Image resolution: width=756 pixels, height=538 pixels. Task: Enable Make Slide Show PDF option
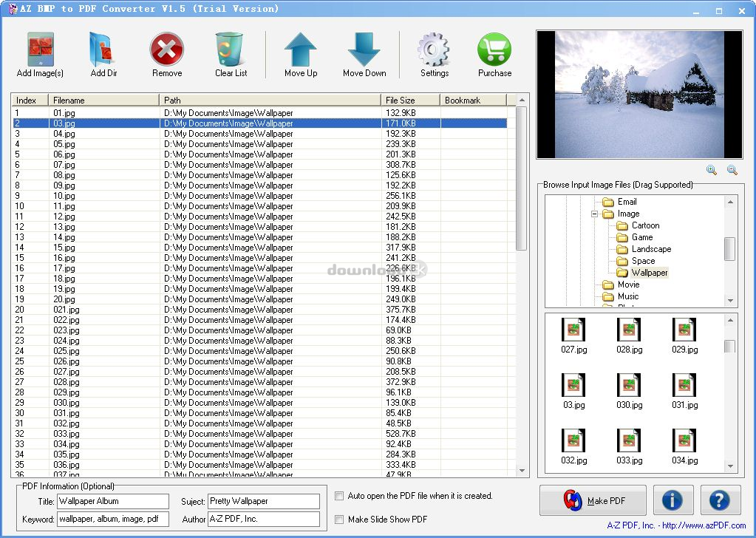coord(339,520)
